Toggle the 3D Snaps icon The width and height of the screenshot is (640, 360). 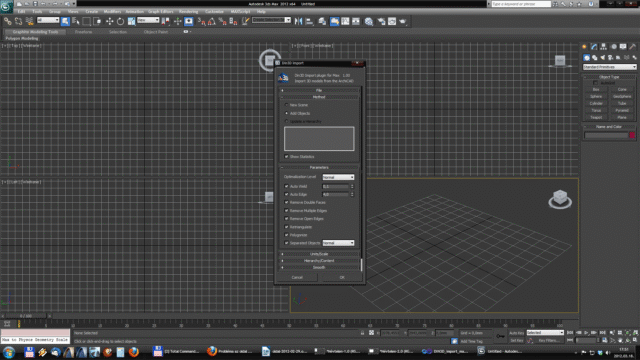202,21
